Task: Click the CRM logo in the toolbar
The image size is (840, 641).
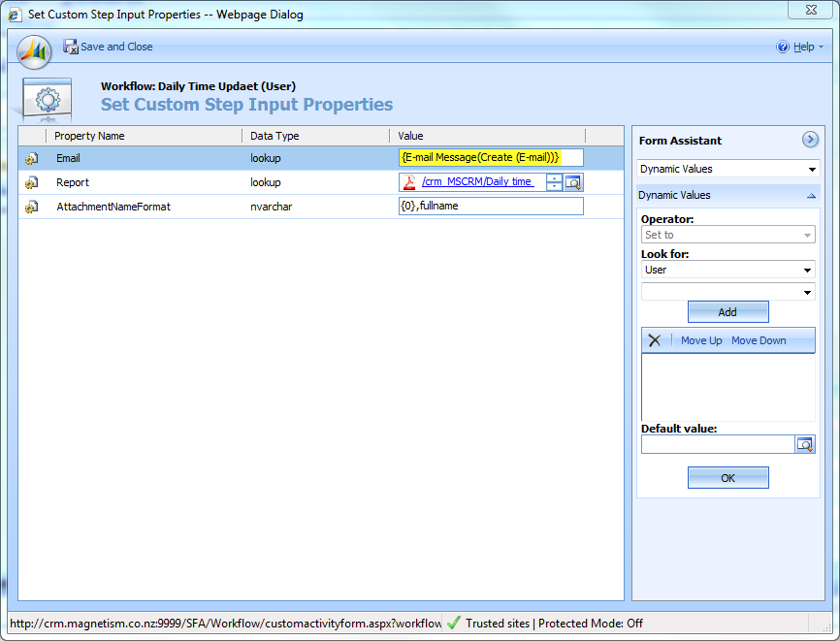Action: (x=33, y=51)
